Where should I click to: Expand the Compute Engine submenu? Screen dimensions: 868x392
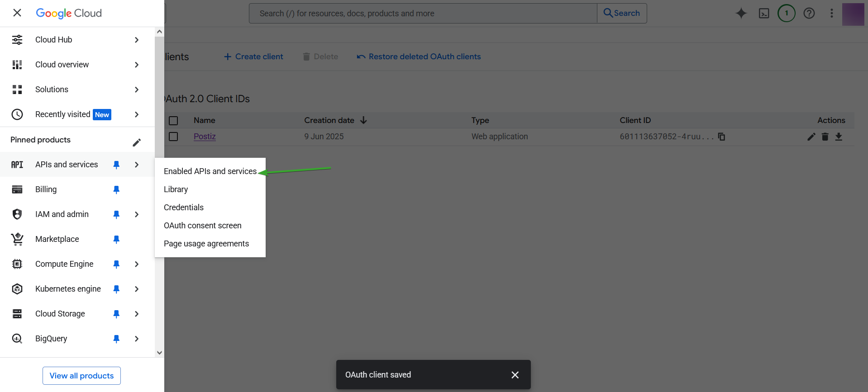pyautogui.click(x=137, y=264)
